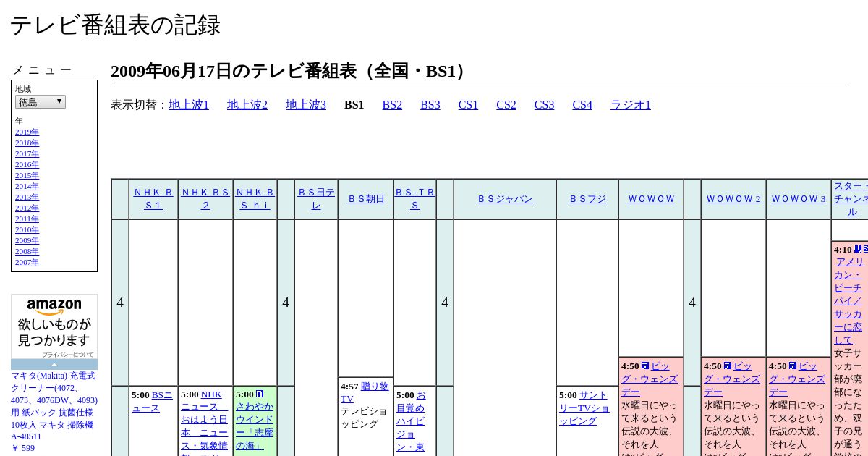Viewport: 868px width, 456px height.
Task: Open the 2008年 archive link
Action: 27,251
